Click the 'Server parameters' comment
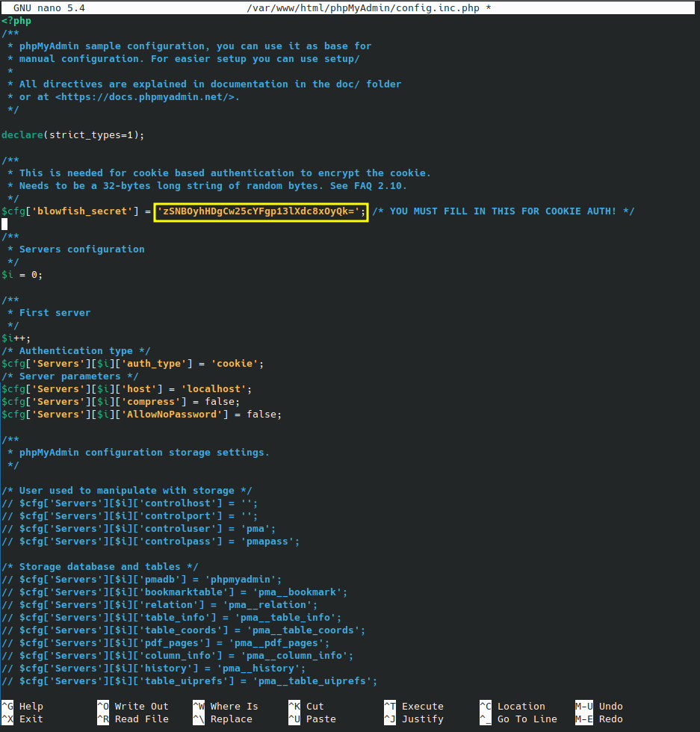Image resolution: width=700 pixels, height=732 pixels. 70,376
